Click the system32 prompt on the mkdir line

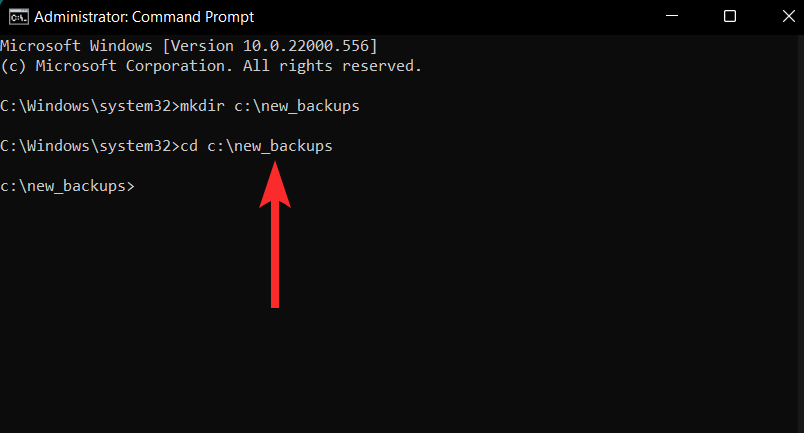(89, 106)
